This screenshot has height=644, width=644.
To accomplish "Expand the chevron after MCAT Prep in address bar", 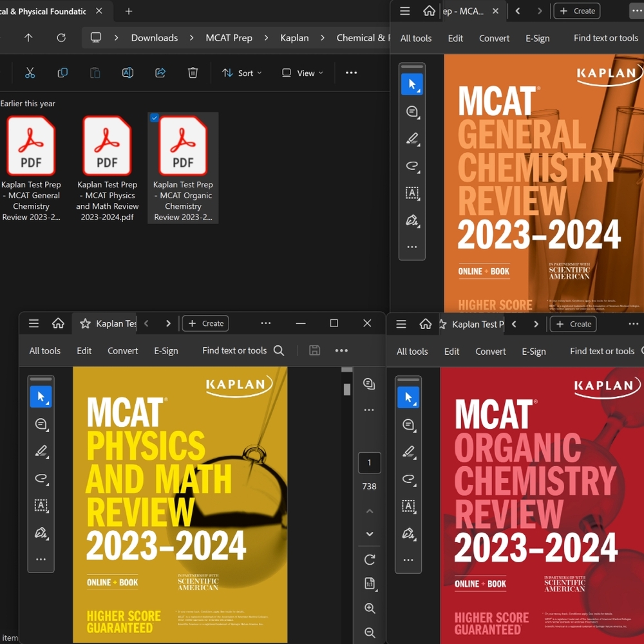I will coord(266,38).
